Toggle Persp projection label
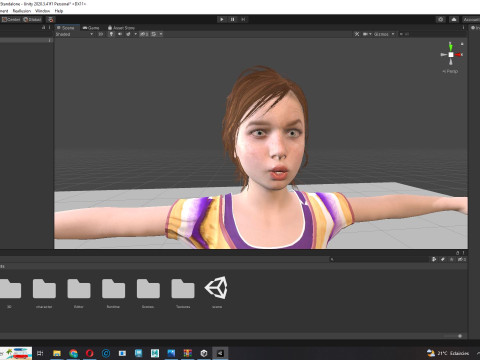Image resolution: width=480 pixels, height=360 pixels. pyautogui.click(x=450, y=71)
